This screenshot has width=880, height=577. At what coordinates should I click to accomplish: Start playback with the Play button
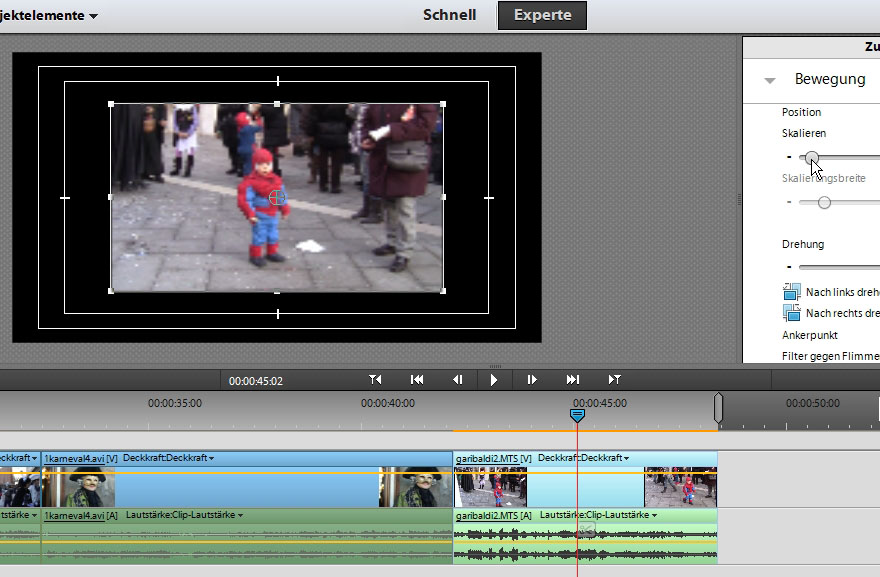[494, 380]
